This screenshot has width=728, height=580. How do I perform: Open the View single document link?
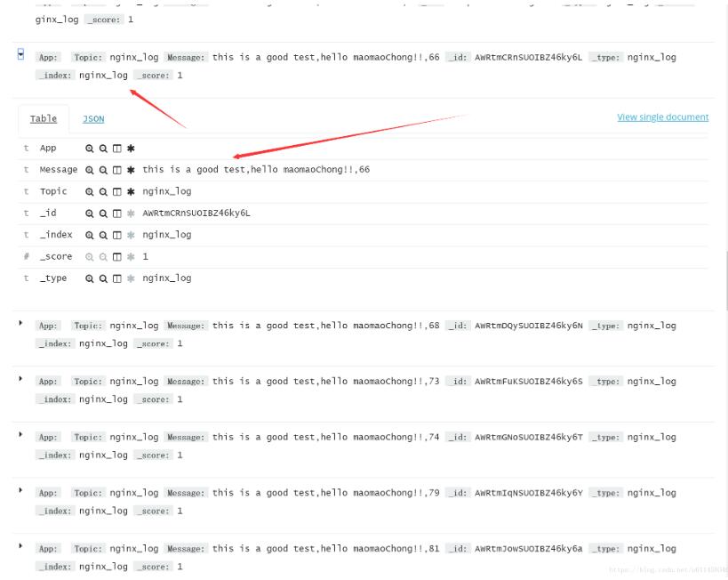point(662,117)
